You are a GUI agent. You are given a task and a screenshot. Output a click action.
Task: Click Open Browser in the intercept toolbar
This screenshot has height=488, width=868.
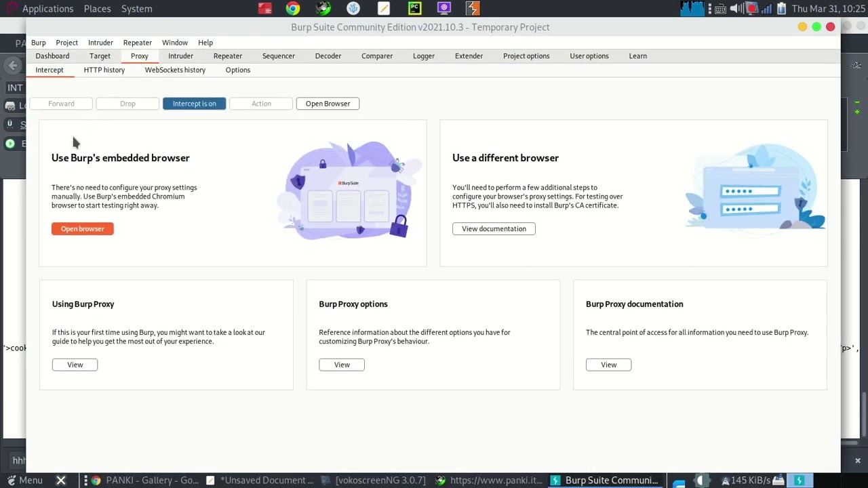tap(328, 104)
